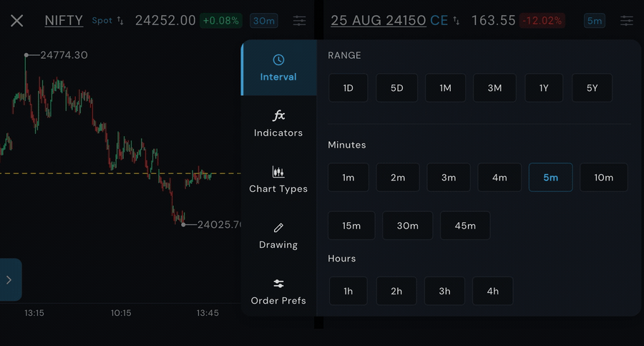Open the Drawing pencil tools
Image resolution: width=644 pixels, height=346 pixels.
point(278,236)
